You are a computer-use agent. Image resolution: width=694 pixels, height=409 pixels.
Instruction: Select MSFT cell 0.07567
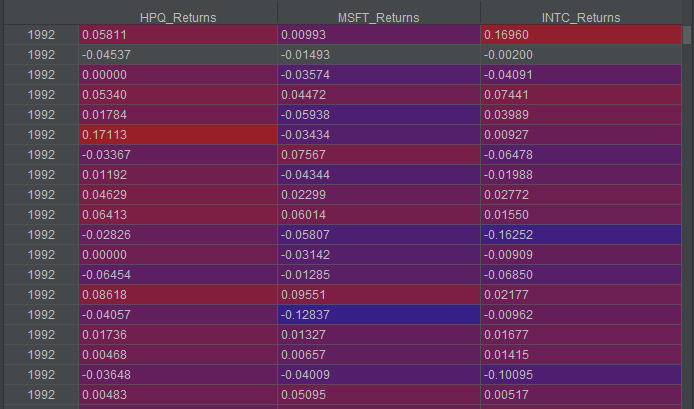379,155
